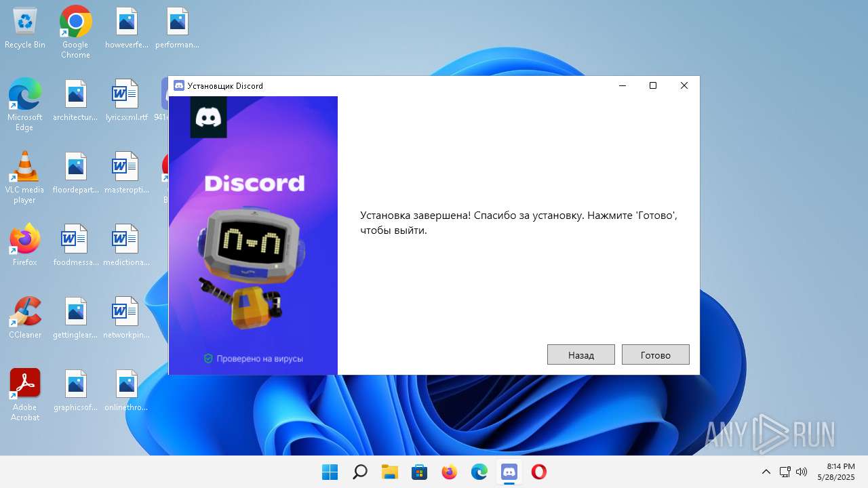Select the howeverfe... image file
The image size is (868, 488).
pyautogui.click(x=127, y=28)
